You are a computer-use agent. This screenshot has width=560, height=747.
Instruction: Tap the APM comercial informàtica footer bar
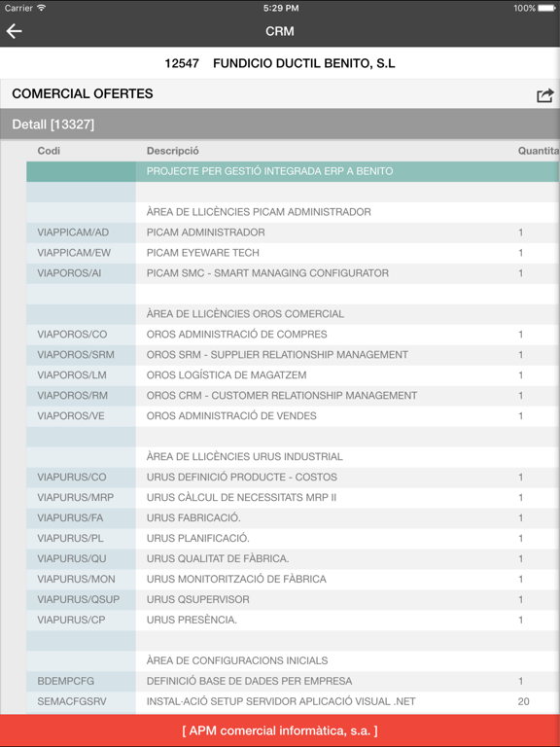click(280, 730)
